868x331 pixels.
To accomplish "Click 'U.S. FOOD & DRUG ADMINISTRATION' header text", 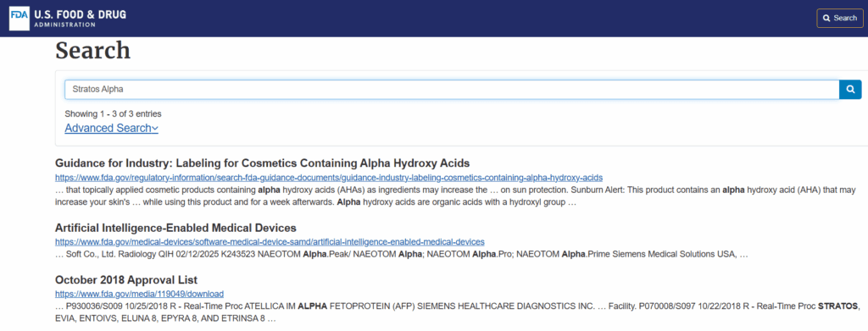I will tap(80, 18).
